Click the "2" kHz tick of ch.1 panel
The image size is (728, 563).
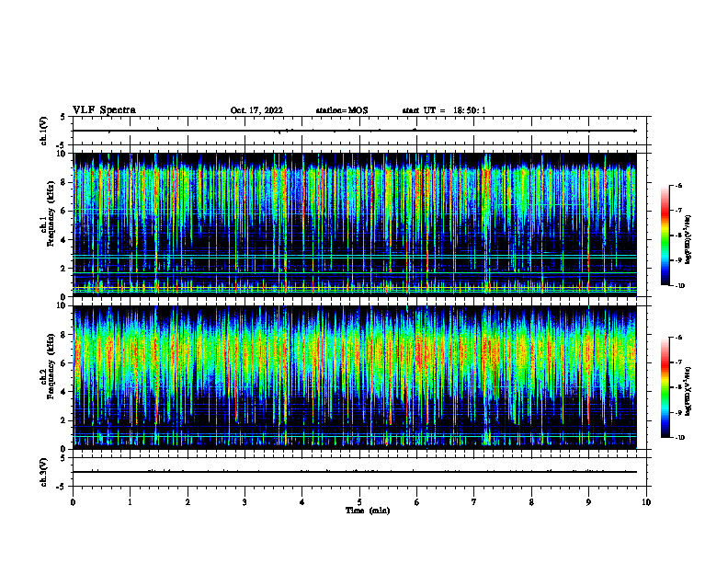point(64,269)
